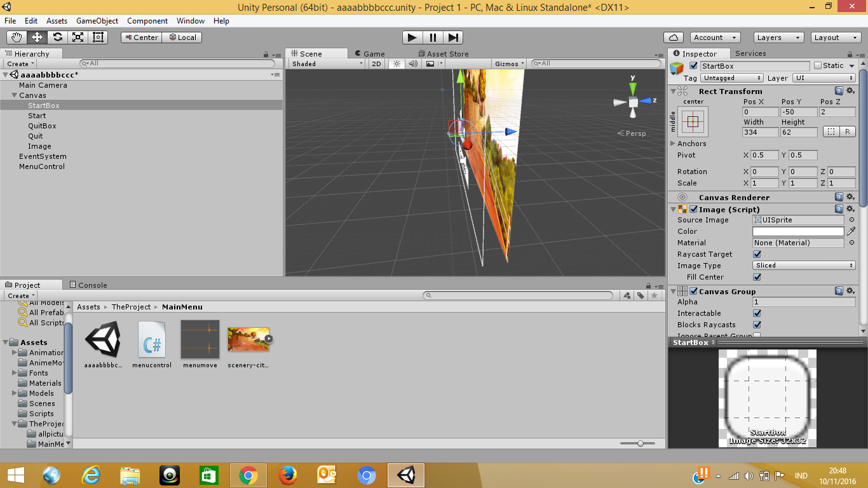Open the Layout dropdown
Screen dimensions: 868x488
836,37
